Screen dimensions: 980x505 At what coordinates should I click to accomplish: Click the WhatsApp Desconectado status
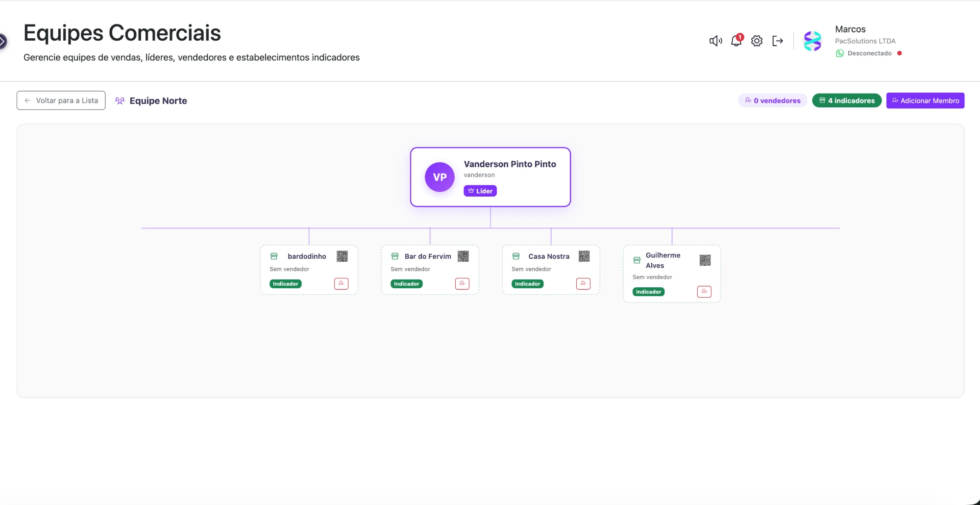click(x=868, y=53)
